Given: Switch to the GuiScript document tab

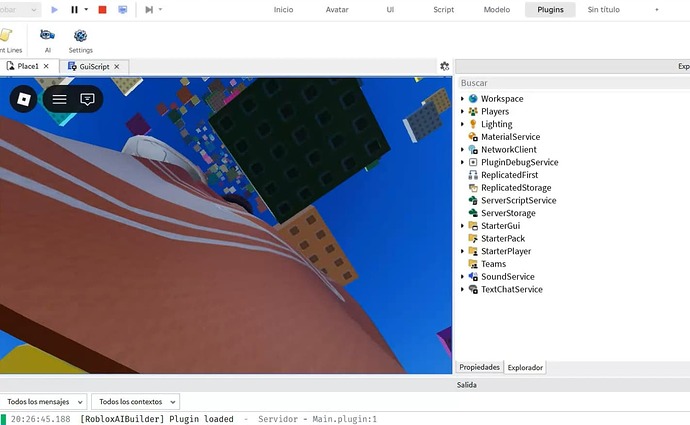Looking at the screenshot, I should coord(88,67).
